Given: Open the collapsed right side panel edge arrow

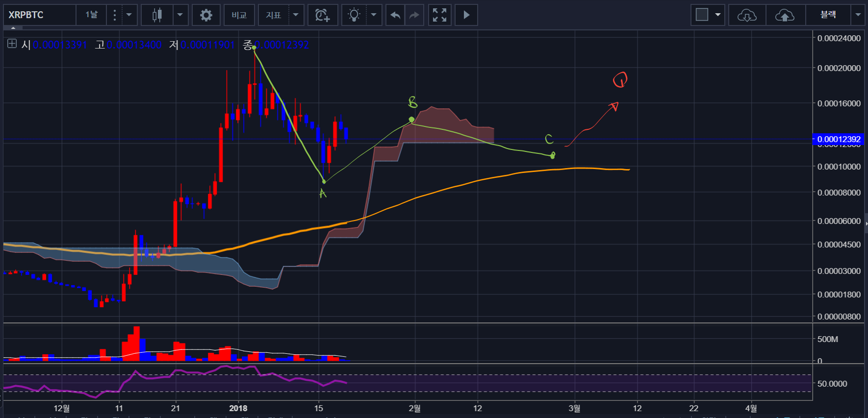Looking at the screenshot, I should (x=866, y=223).
